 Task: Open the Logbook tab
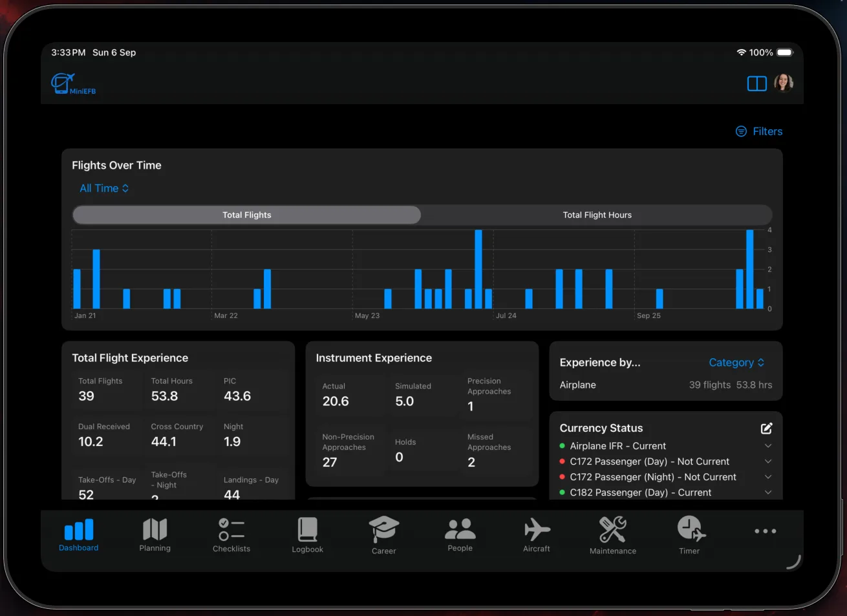tap(308, 535)
